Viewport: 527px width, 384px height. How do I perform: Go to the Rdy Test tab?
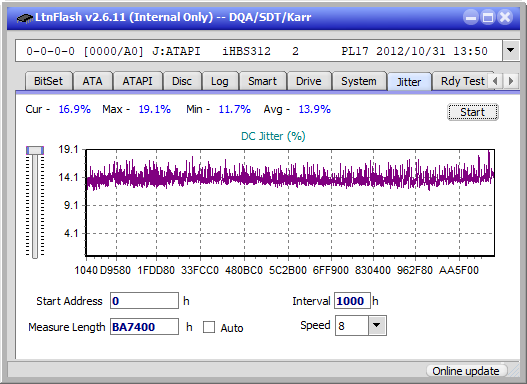click(463, 81)
